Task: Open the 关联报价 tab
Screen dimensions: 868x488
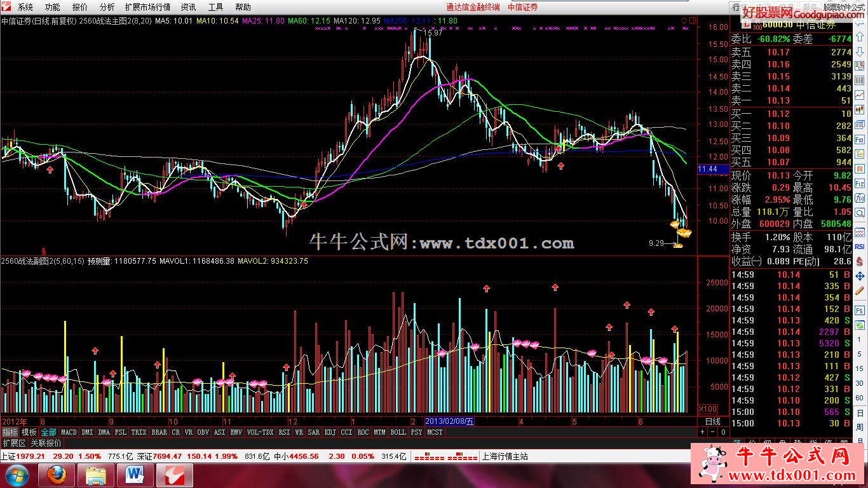Action: coord(46,443)
